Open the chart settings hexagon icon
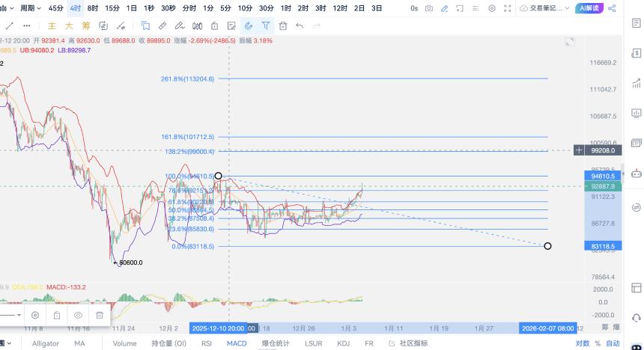 click(492, 8)
